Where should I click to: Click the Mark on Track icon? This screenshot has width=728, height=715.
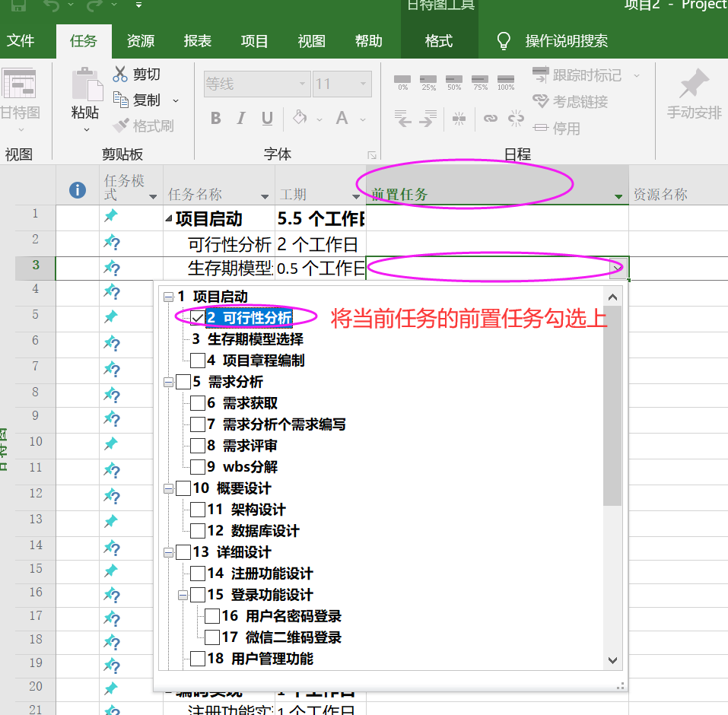(x=540, y=75)
